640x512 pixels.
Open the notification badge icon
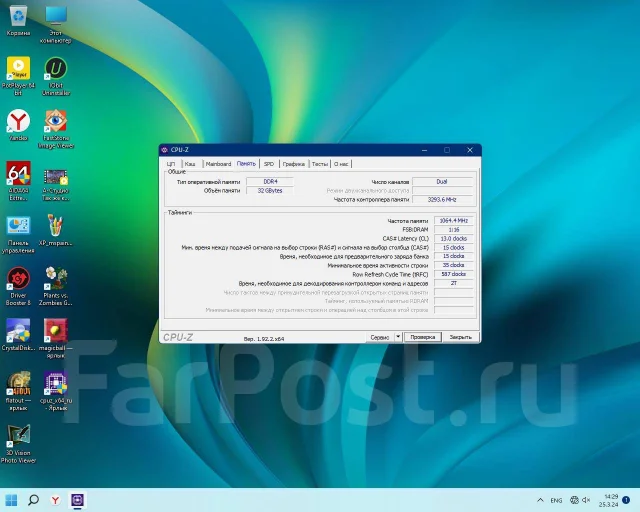pyautogui.click(x=626, y=500)
